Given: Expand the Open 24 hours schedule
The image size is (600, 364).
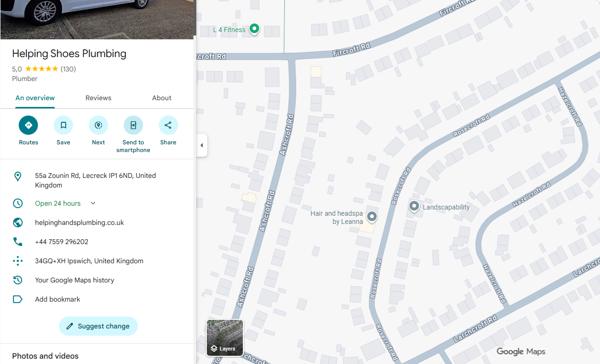Looking at the screenshot, I should click(93, 203).
